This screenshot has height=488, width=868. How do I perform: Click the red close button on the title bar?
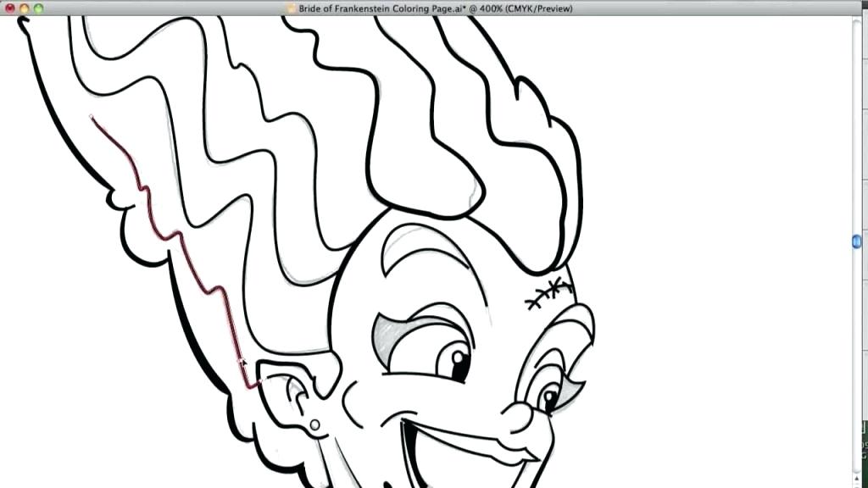10,8
